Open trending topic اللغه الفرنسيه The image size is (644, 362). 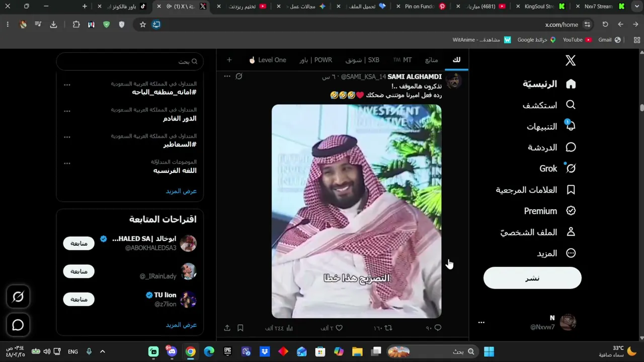point(175,171)
